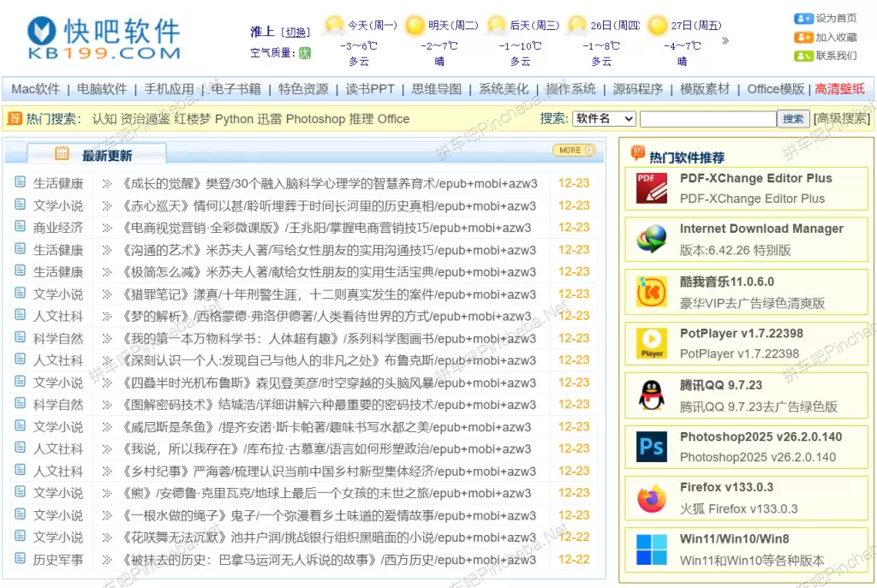Open the 高清壁纸 menu item

click(839, 89)
